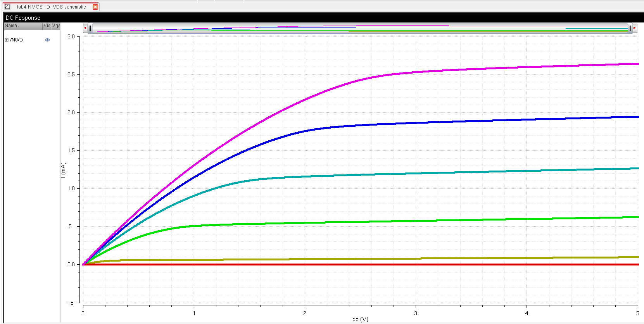The image size is (644, 324).
Task: Click the Name column header
Action: (23, 26)
